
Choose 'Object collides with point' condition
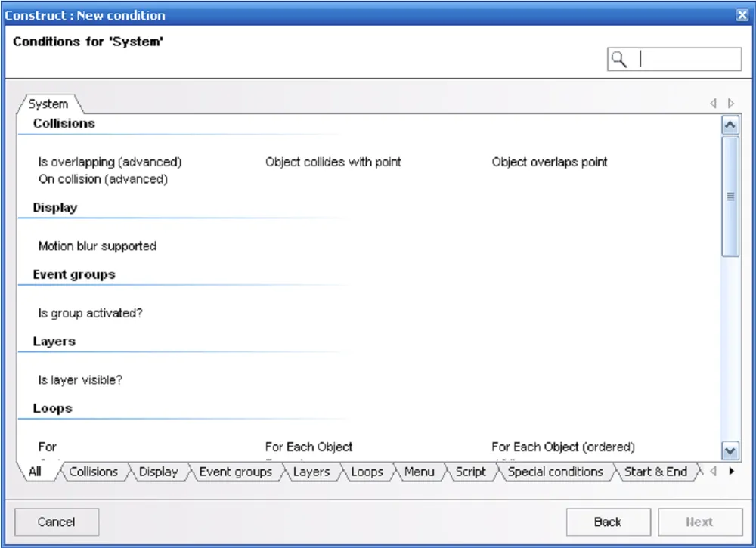(333, 162)
